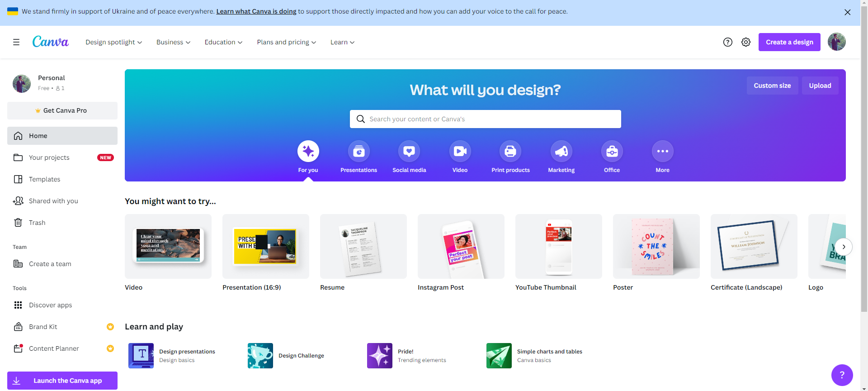Click the search content input field
The image size is (868, 391).
click(x=486, y=119)
